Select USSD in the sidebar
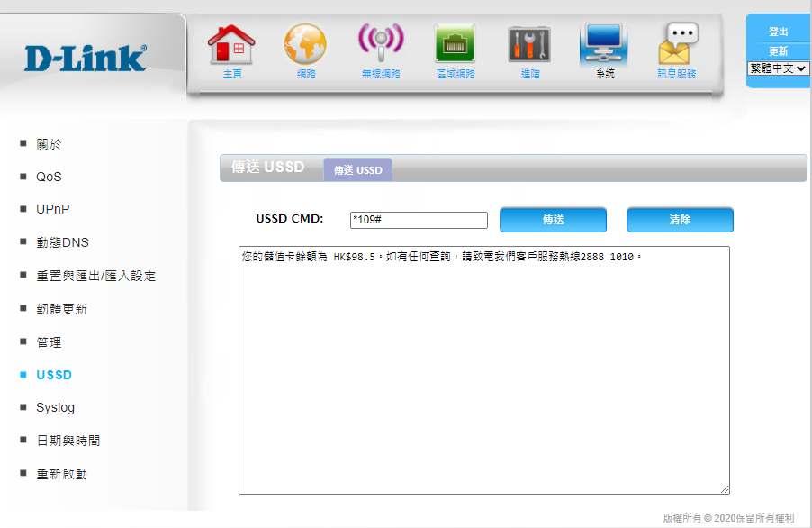The height and width of the screenshot is (528, 812). (x=54, y=375)
